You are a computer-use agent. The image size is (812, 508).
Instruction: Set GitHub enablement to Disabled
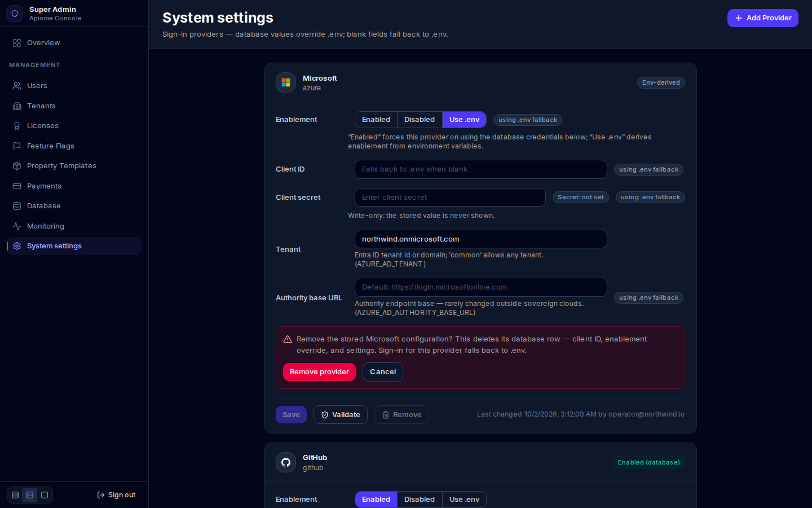tap(420, 500)
